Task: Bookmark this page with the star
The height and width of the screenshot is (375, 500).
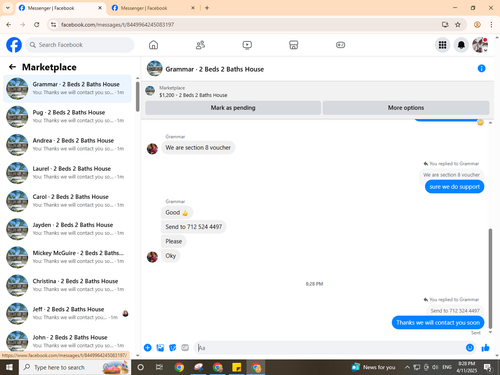Action: (458, 24)
